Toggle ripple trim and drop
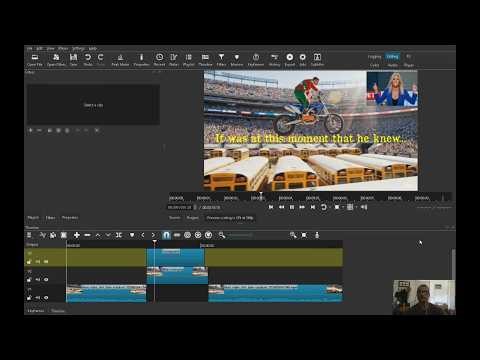The height and width of the screenshot is (360, 480). click(x=187, y=235)
